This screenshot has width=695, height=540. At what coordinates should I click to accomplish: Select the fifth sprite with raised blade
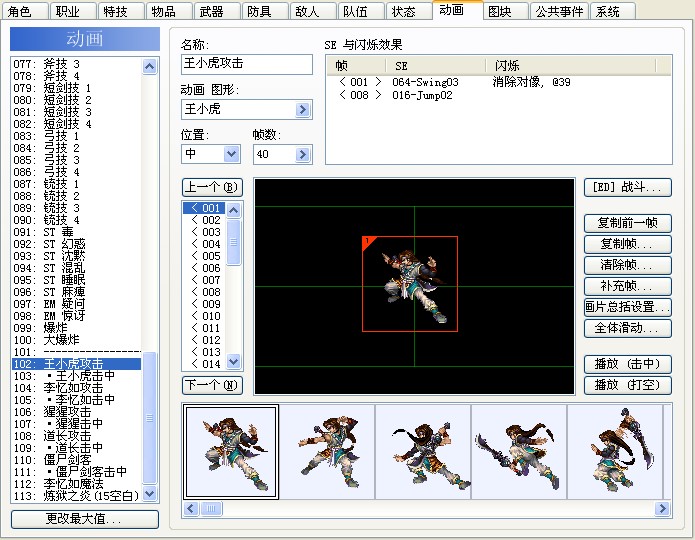(x=615, y=452)
